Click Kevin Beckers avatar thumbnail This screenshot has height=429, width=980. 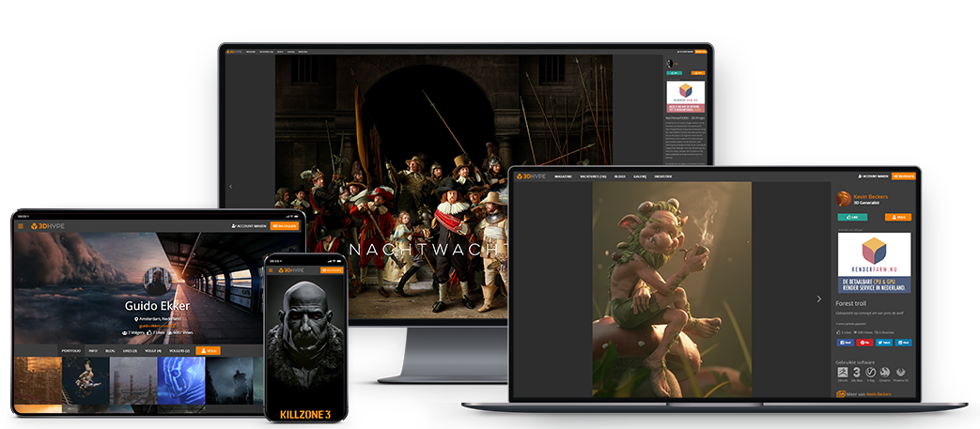(844, 199)
